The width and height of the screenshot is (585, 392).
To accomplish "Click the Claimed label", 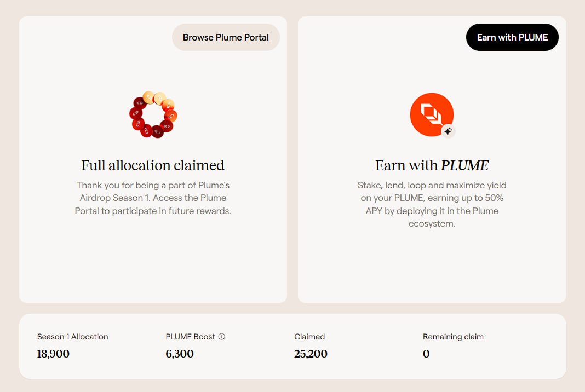I will tap(309, 336).
